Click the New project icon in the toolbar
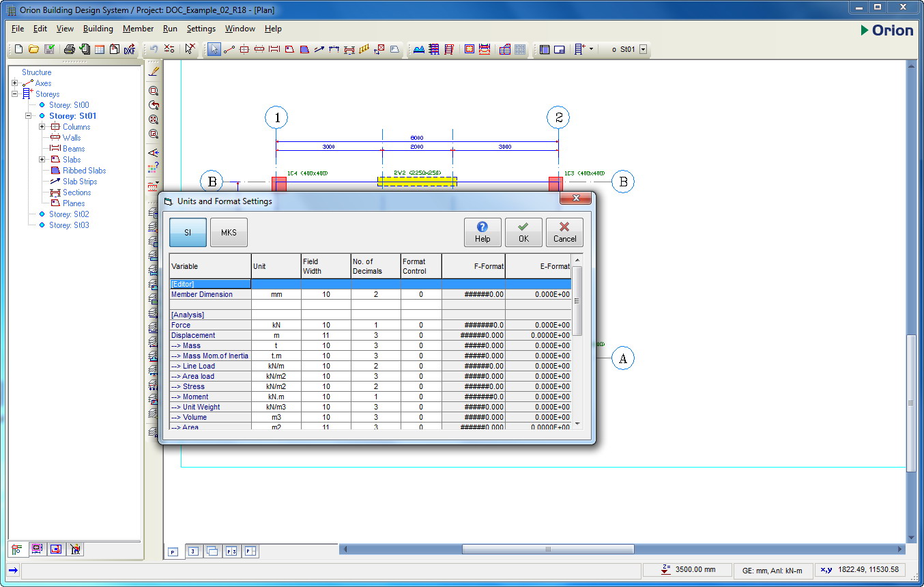Screen dimensions: 924x587 [x=18, y=49]
